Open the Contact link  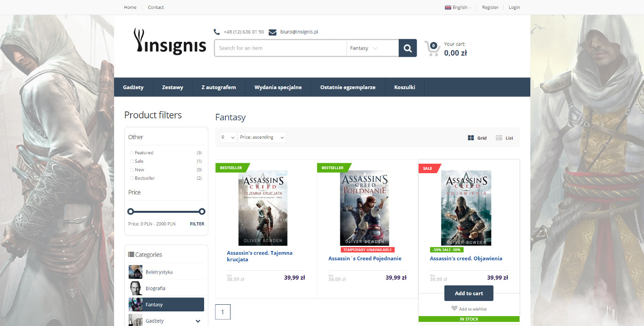click(x=156, y=8)
